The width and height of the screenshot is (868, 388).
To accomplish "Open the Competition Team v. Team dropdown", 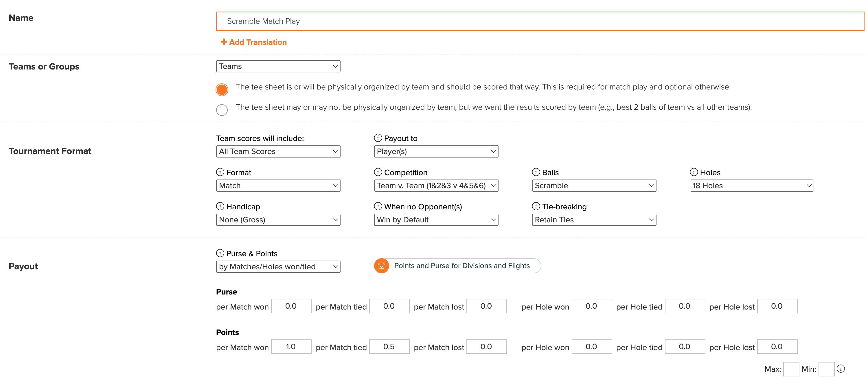I will (x=436, y=185).
